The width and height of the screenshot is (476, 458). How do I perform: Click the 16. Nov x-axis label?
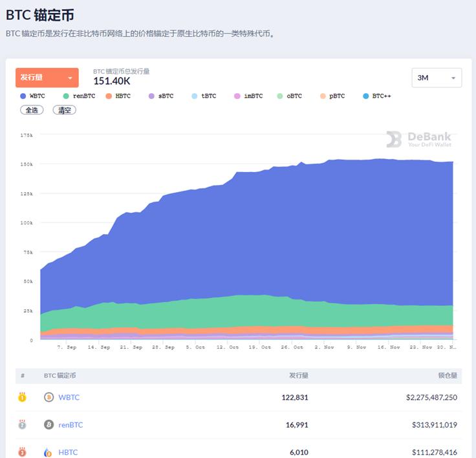[x=389, y=347]
